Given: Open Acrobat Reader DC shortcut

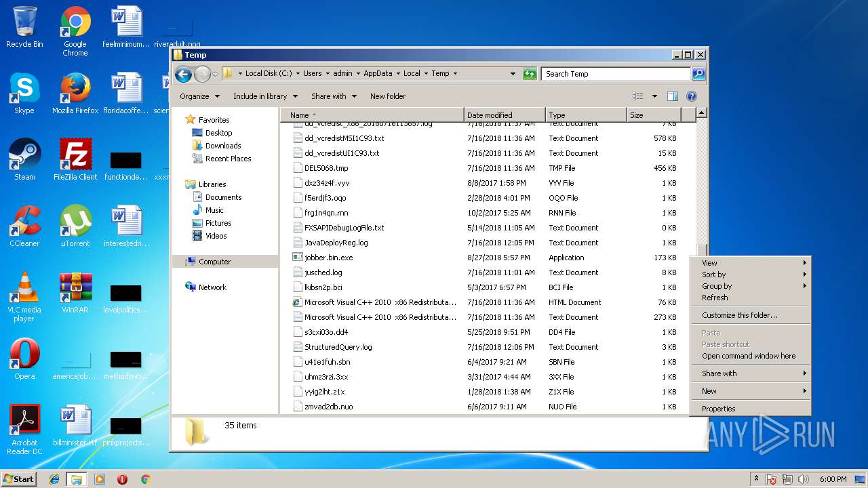Looking at the screenshot, I should [x=24, y=430].
